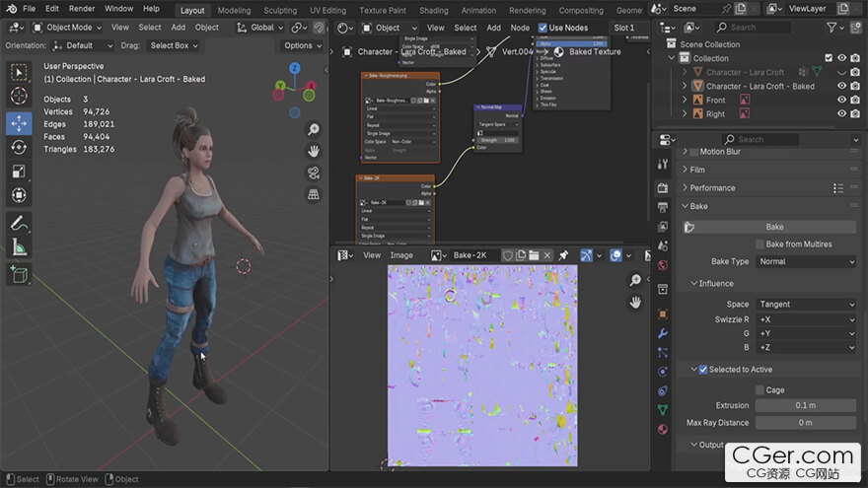Open the Material properties tab
The height and width of the screenshot is (488, 868).
pos(663,430)
